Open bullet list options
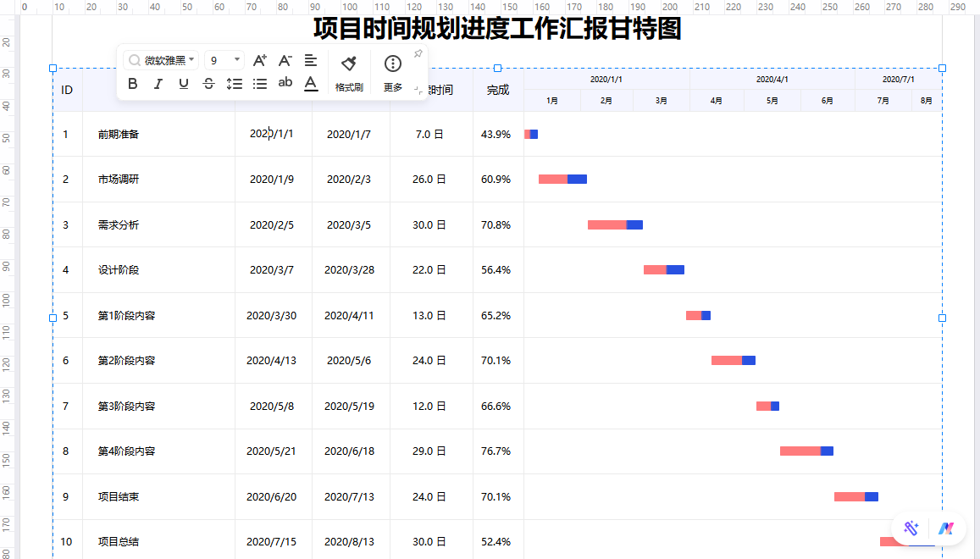 [x=260, y=83]
